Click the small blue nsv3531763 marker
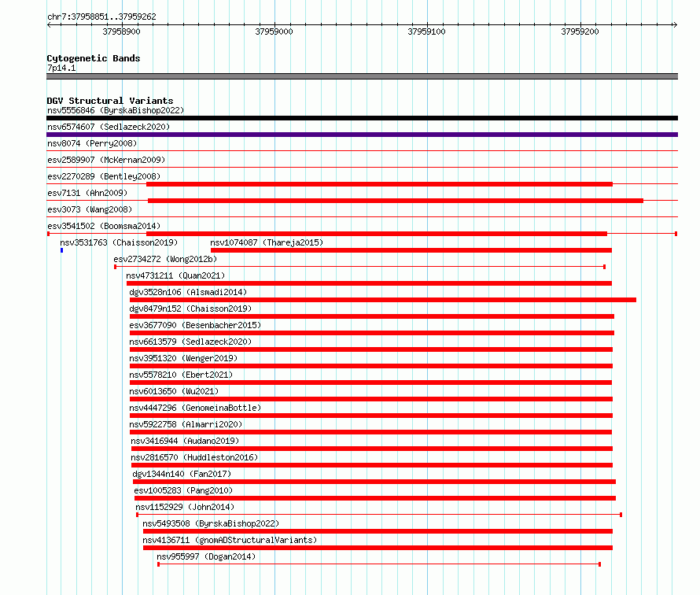This screenshot has width=700, height=595. tap(61, 250)
